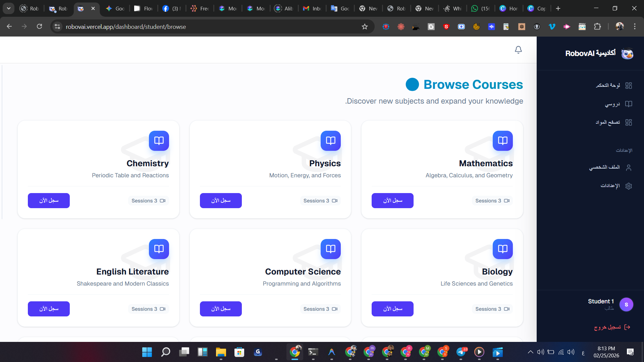Click the Physics course book icon

tap(330, 141)
